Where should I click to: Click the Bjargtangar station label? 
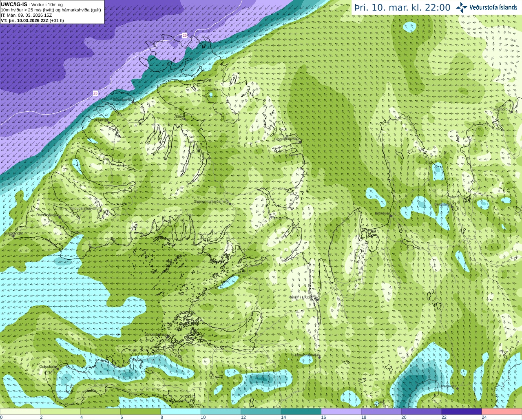click(x=13, y=234)
